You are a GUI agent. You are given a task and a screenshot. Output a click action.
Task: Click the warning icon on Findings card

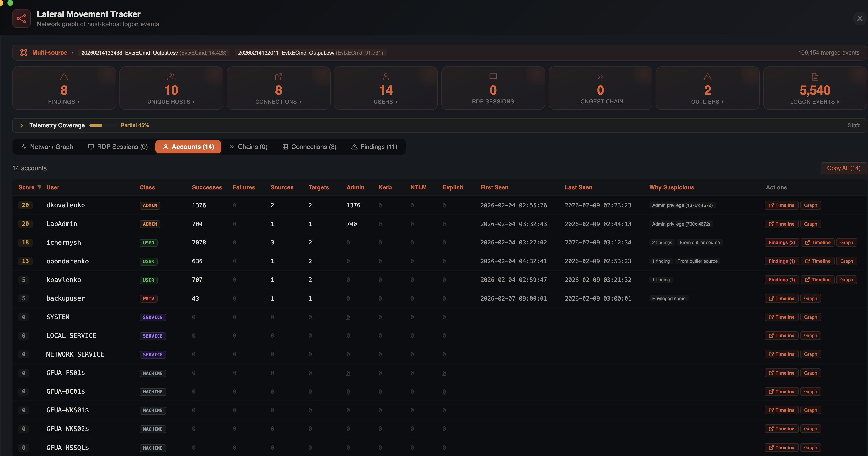[64, 77]
